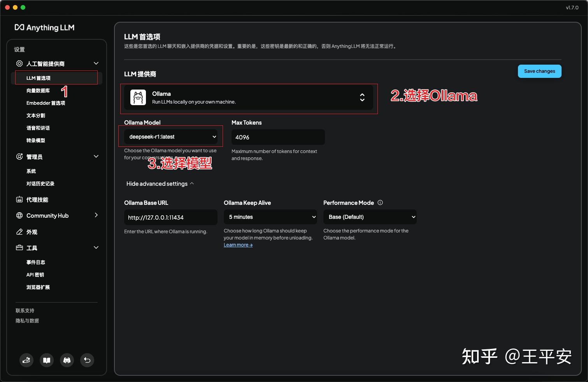This screenshot has width=588, height=382.
Task: Click the Ollama Base URL field
Action: click(171, 217)
